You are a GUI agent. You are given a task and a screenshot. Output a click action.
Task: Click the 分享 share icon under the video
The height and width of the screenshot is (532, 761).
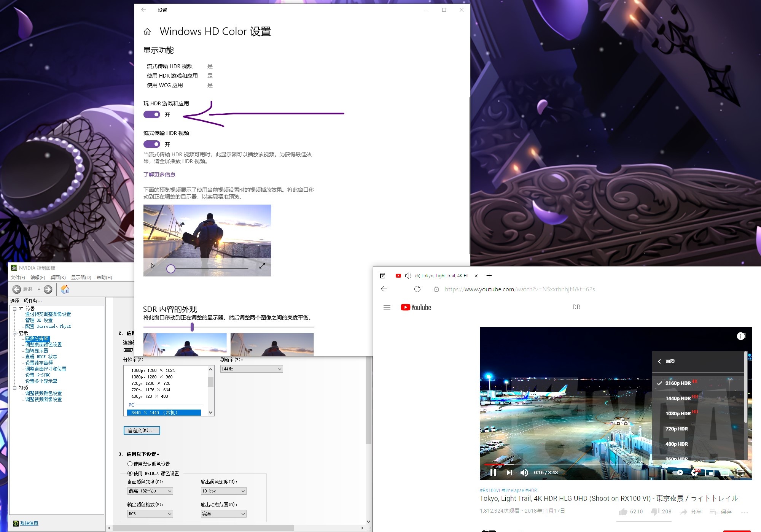pos(684,511)
